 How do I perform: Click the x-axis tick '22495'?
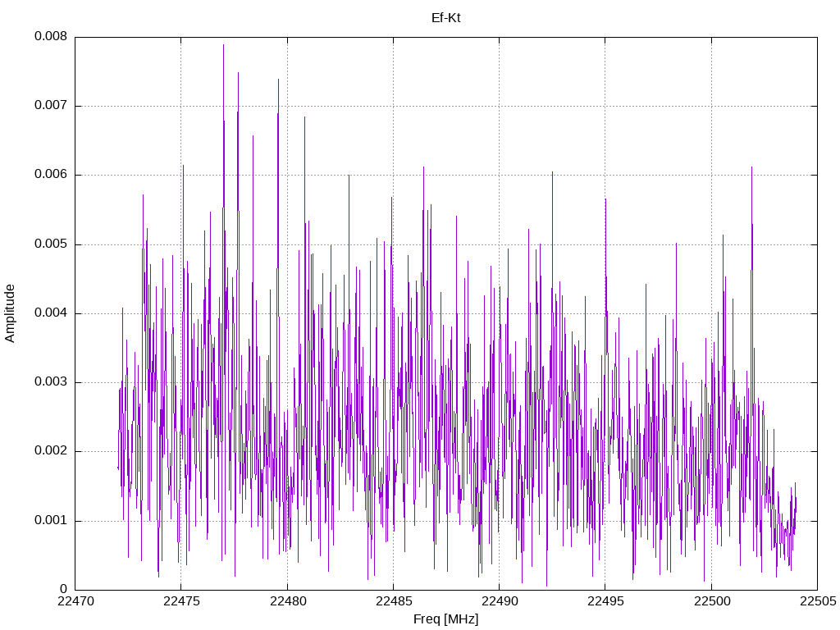click(606, 601)
